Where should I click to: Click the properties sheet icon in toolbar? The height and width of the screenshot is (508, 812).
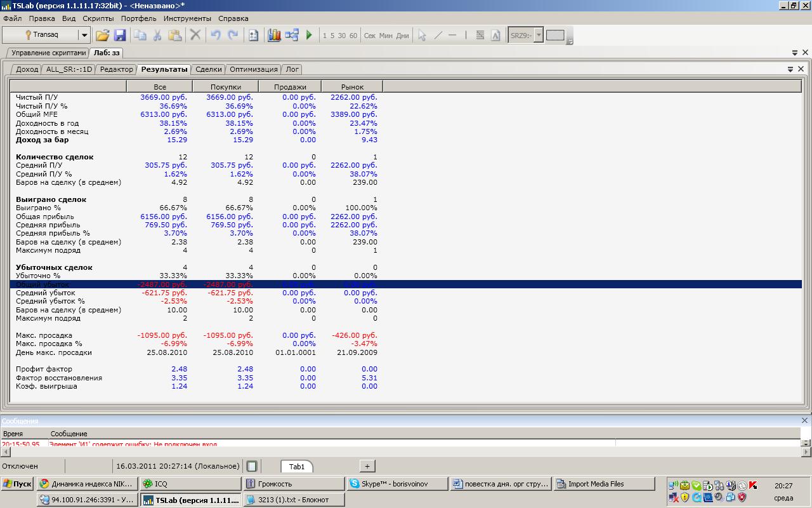coord(253,36)
